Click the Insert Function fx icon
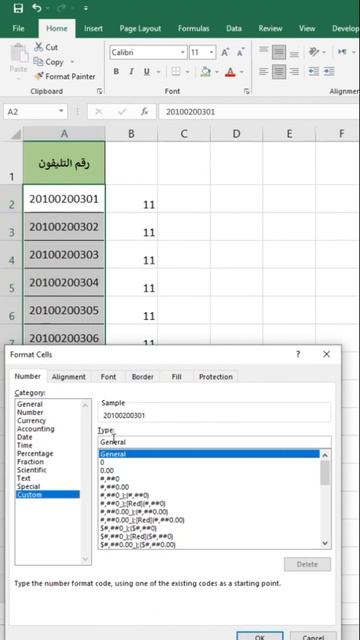Viewport: 360px width, 640px height. tap(144, 111)
